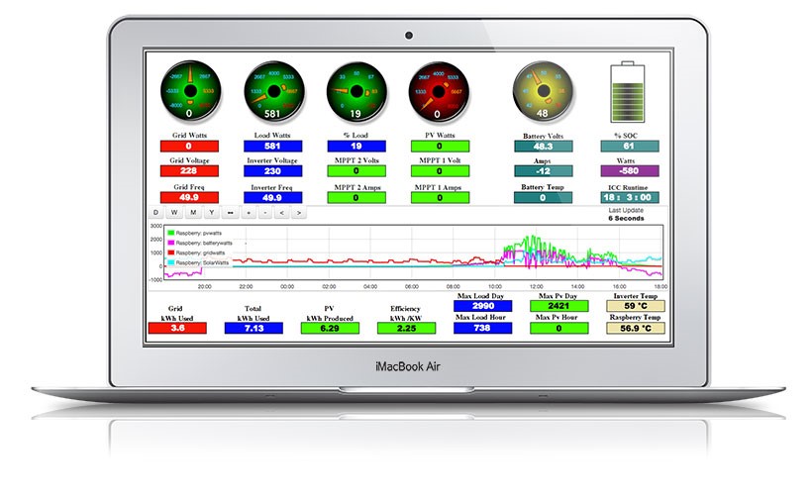Click the magenta batterywatts legend swatch
812x504 pixels.
(x=171, y=243)
